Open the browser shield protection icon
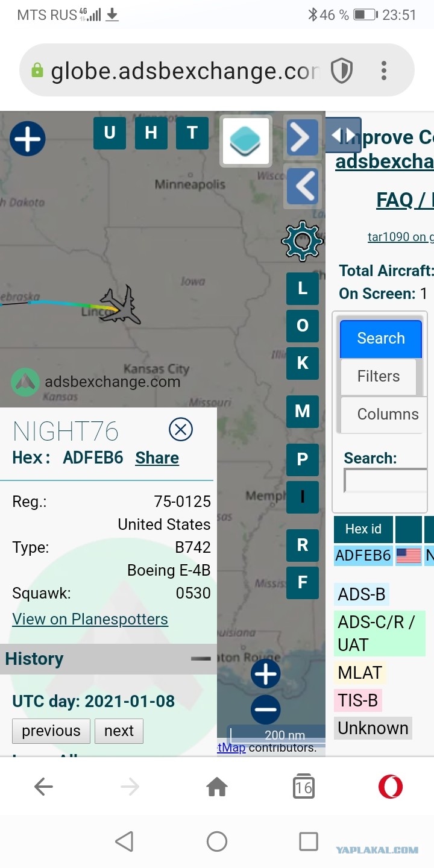Viewport: 434px width, 868px height. (342, 71)
